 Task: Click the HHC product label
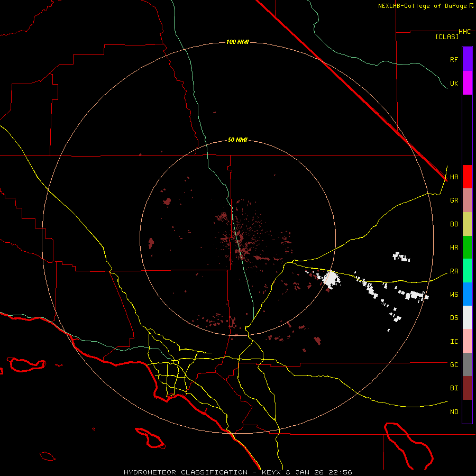point(464,32)
